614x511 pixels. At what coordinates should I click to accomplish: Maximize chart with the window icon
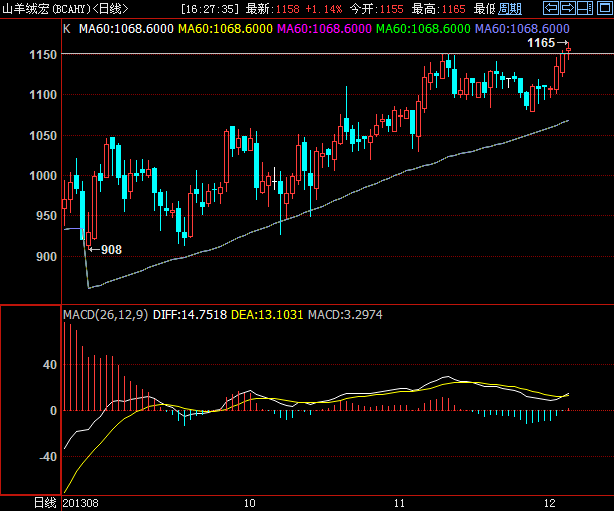coord(604,8)
